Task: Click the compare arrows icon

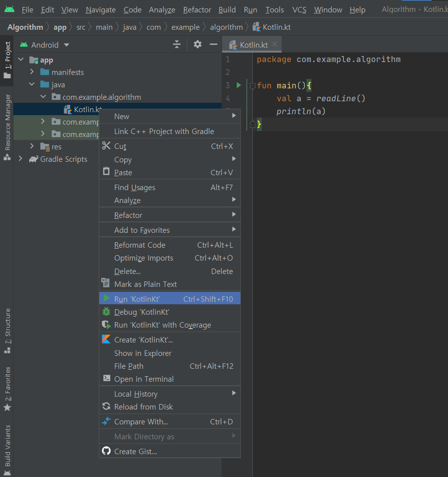Action: click(x=106, y=421)
